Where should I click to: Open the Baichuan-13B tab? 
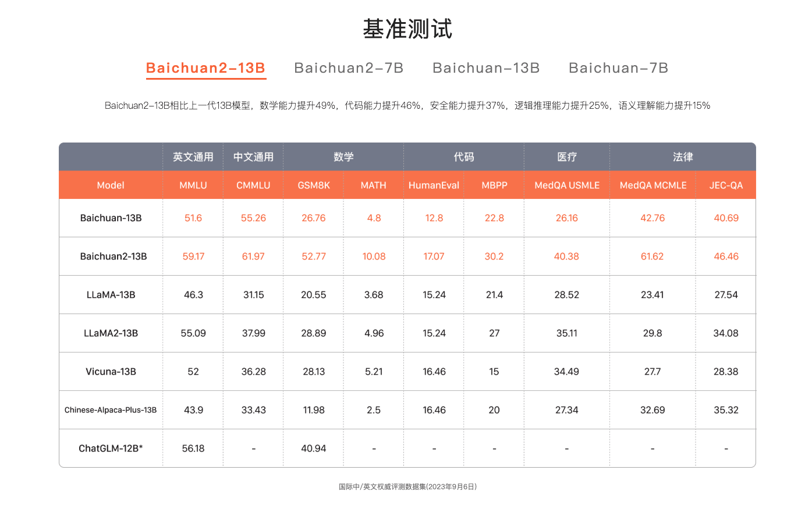point(486,68)
